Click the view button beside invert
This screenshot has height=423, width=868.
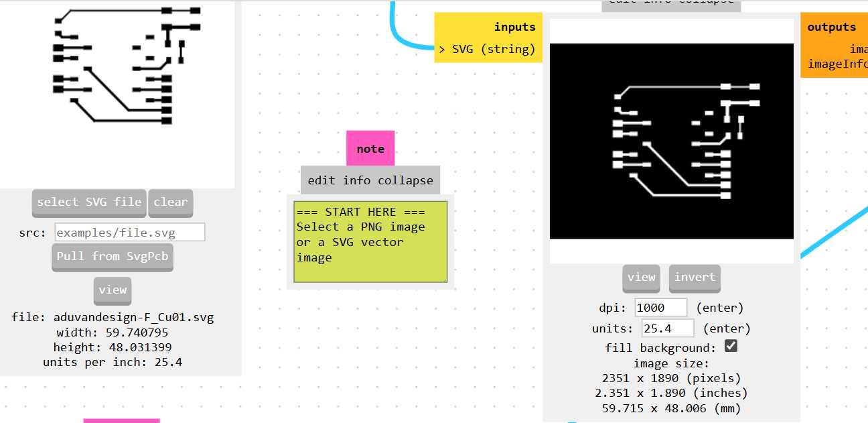tap(641, 278)
